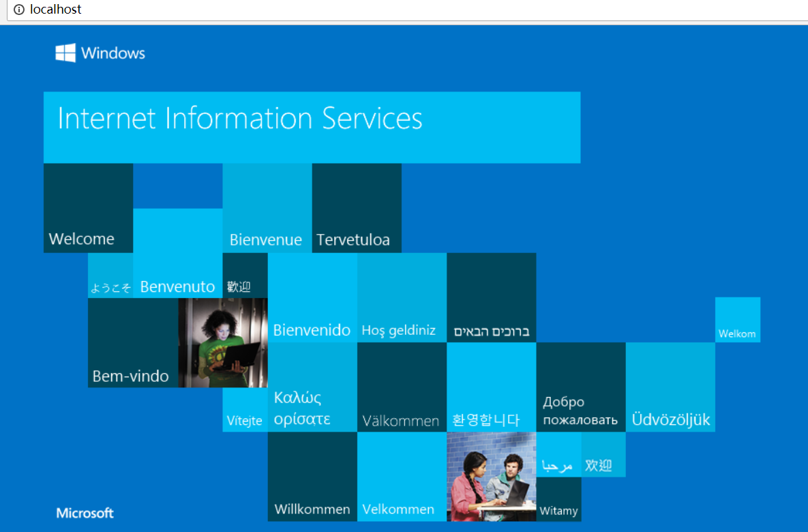
Task: Select the Välkommen tile
Action: 402,387
